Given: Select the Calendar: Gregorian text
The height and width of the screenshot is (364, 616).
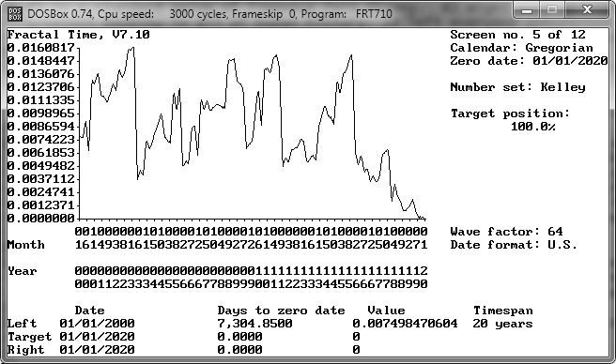Looking at the screenshot, I should point(521,48).
